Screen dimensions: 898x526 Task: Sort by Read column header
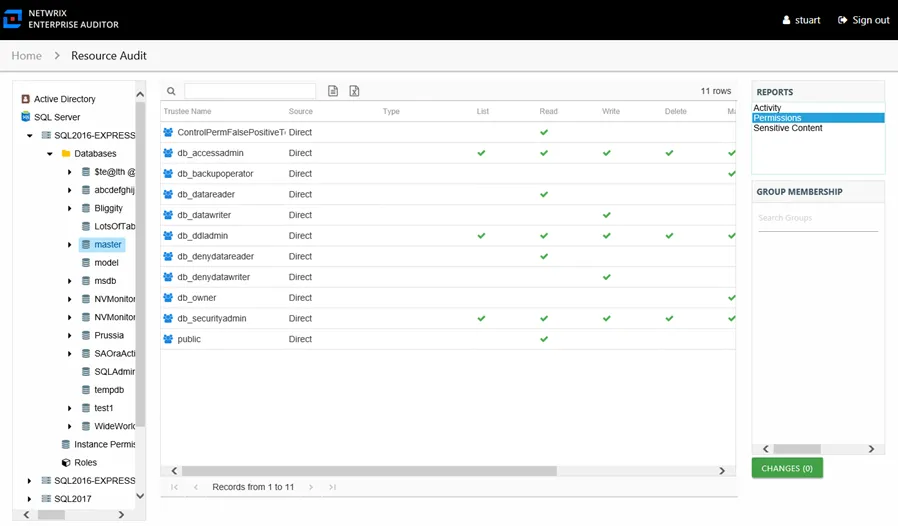[x=548, y=111]
